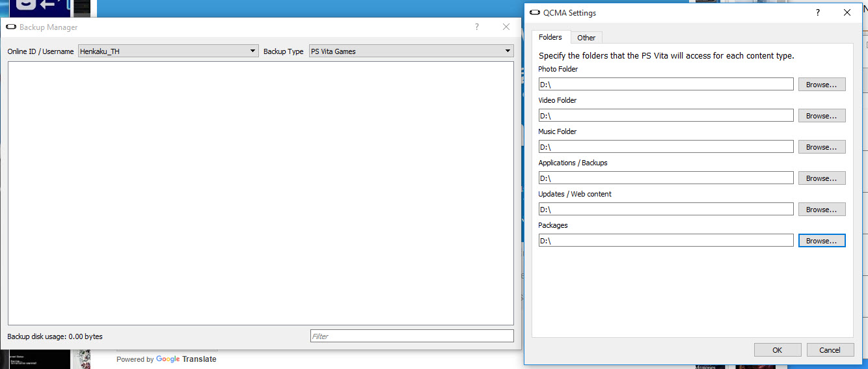Click the help question mark in Backup Manager
The width and height of the screenshot is (868, 369).
(x=477, y=27)
